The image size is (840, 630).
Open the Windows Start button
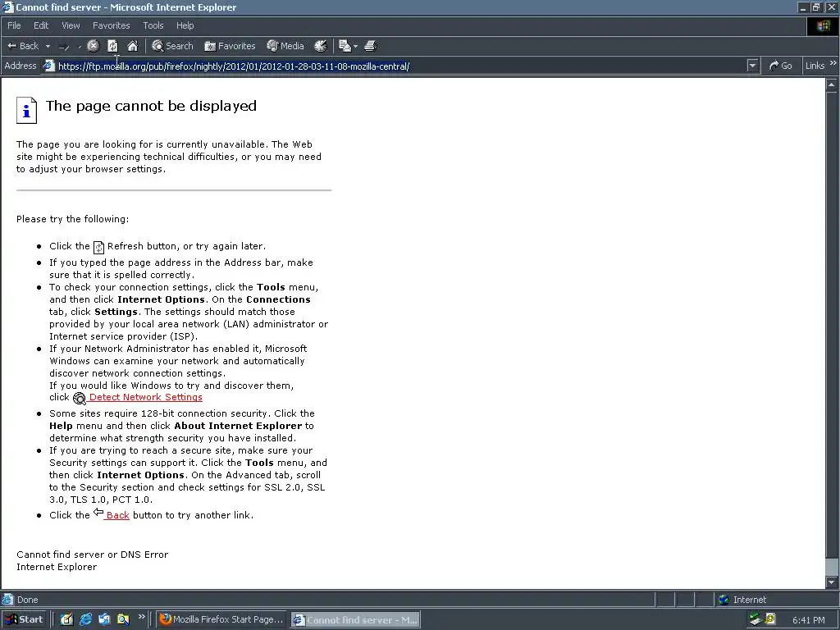(24, 619)
